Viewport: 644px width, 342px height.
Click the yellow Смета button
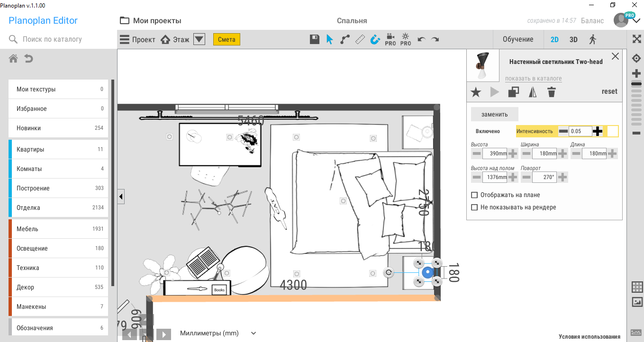(227, 39)
